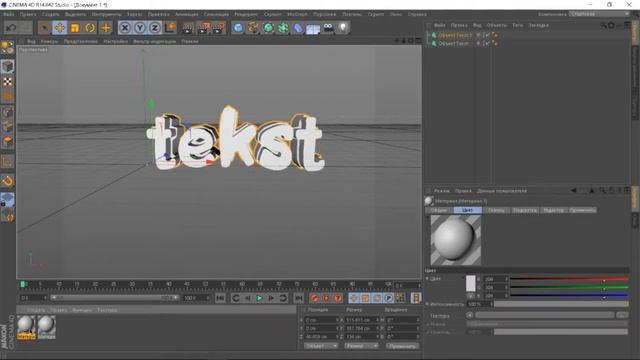Screen dimensions: 640x360
Task: Switch to the first material tab left of Color
Action: click(439, 210)
